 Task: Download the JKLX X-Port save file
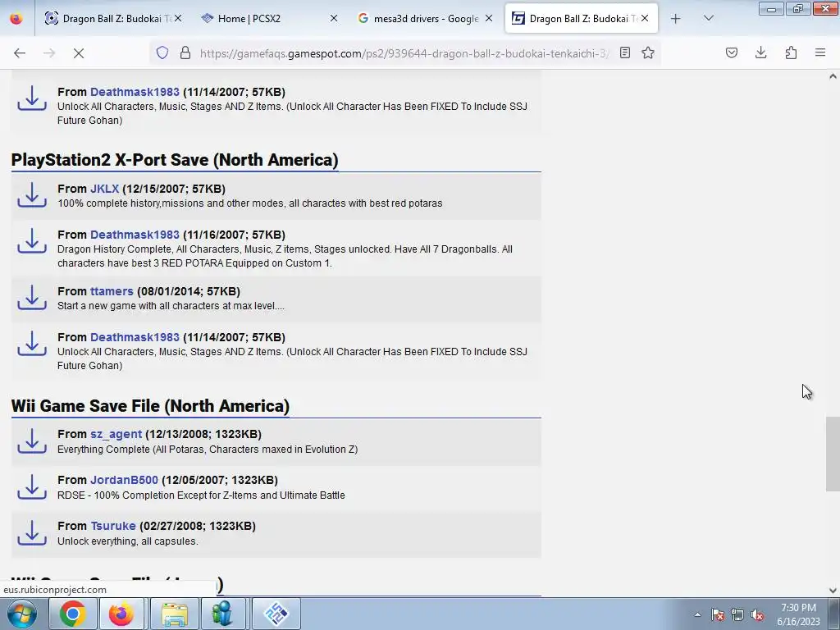tap(32, 195)
